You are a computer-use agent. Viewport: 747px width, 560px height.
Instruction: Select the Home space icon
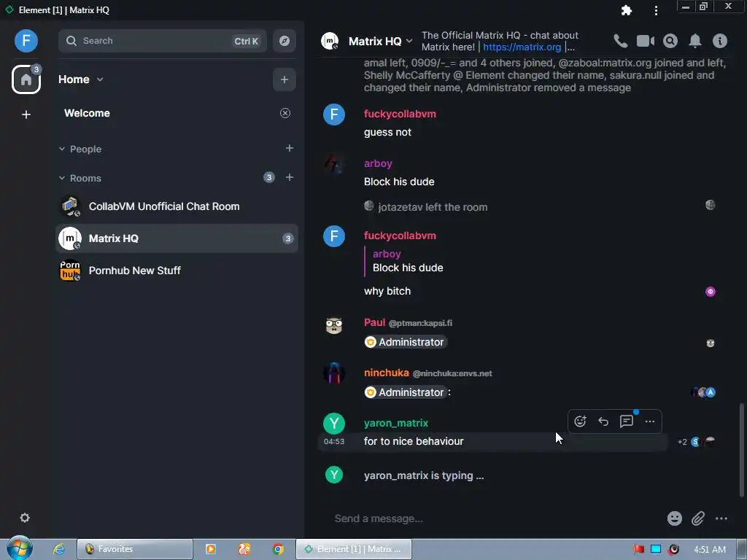26,79
